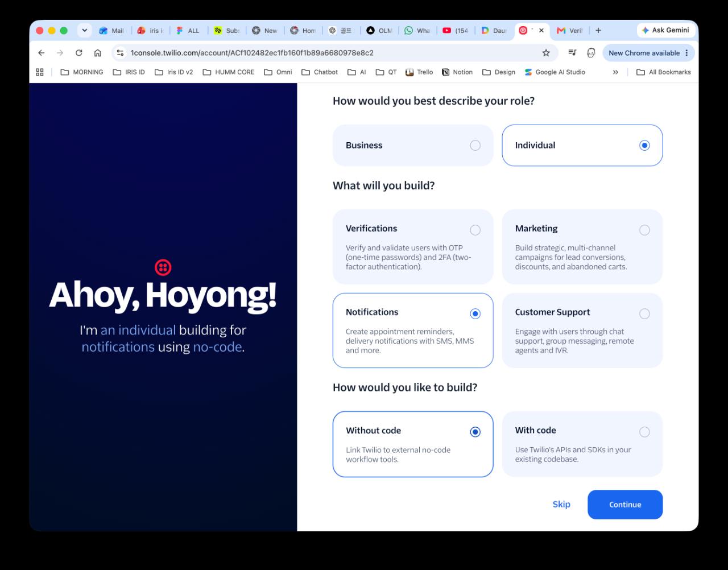Viewport: 728px width, 570px height.
Task: Open the AI bookmarks folder
Action: [357, 72]
